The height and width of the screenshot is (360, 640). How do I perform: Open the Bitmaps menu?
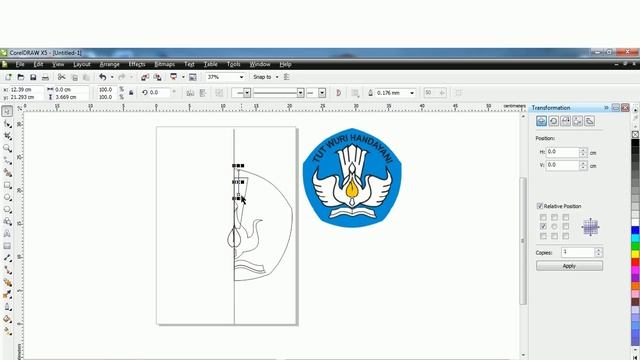(x=164, y=64)
